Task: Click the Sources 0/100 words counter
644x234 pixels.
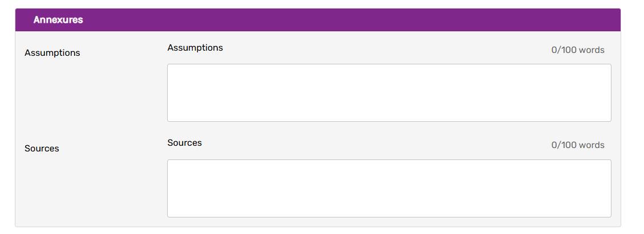Action: pyautogui.click(x=578, y=145)
